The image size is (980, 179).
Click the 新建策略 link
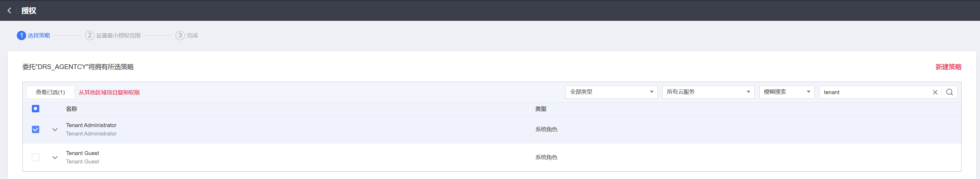coord(948,67)
